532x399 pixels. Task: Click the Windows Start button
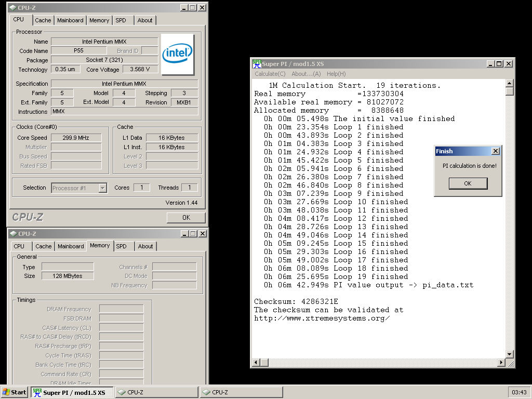(14, 392)
